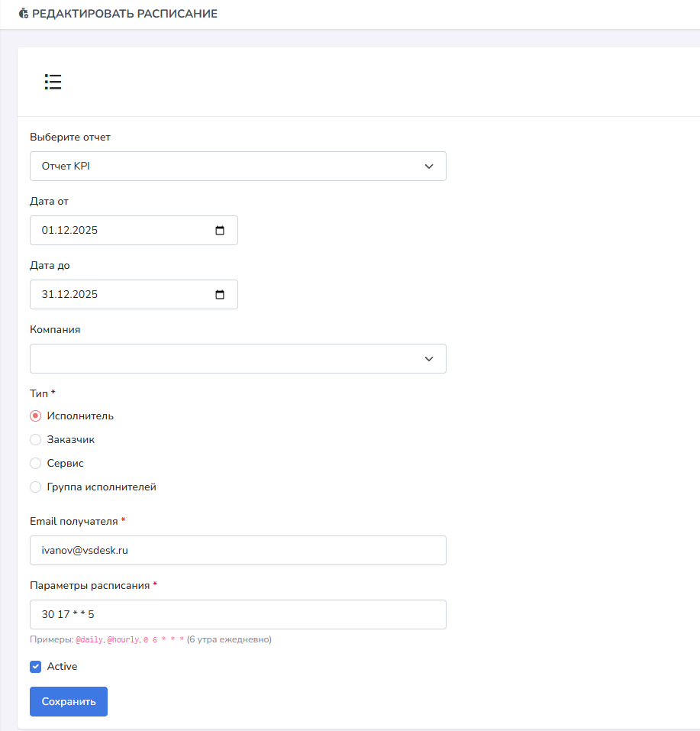Click the @hourly example code
The image size is (700, 731).
point(122,639)
